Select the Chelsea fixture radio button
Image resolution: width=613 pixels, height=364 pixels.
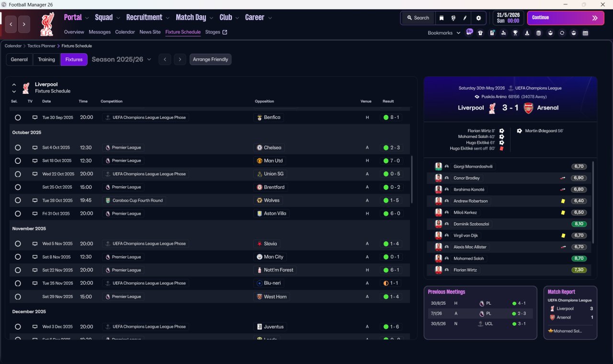(x=18, y=148)
